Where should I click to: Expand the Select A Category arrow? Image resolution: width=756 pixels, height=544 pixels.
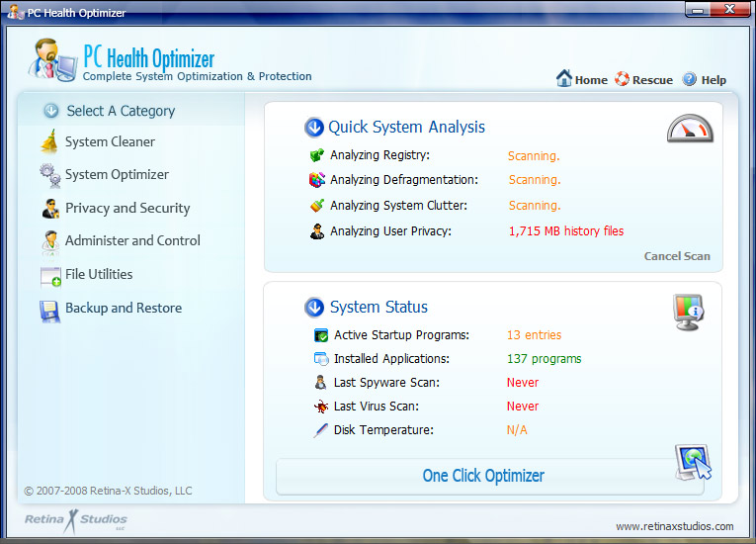click(x=51, y=111)
